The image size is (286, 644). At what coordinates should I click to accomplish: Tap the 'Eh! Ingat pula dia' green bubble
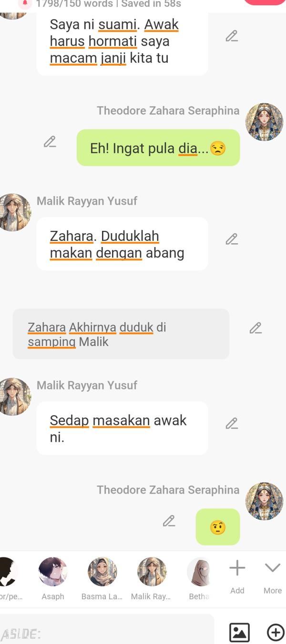coord(158,148)
